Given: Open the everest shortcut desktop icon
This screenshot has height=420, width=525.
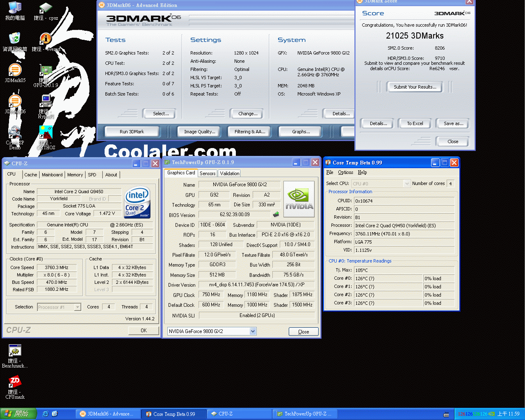Looking at the screenshot, I should (x=46, y=42).
